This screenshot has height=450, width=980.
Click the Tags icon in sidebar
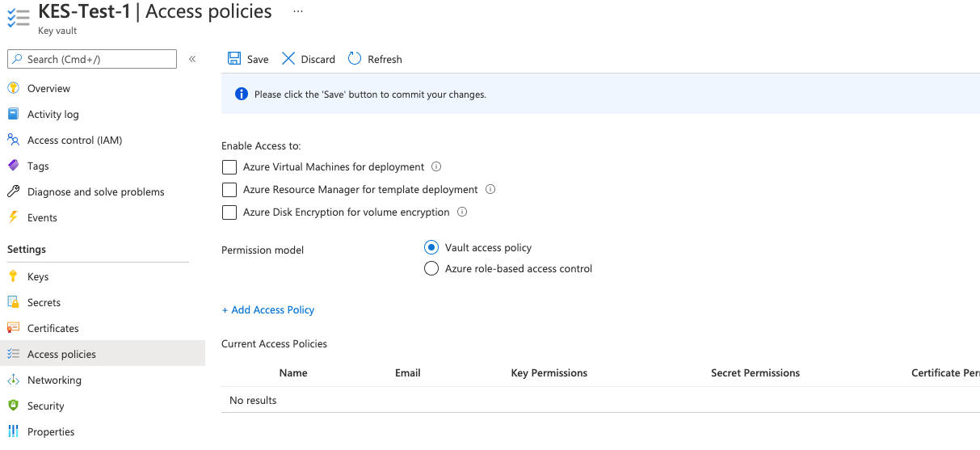click(13, 166)
